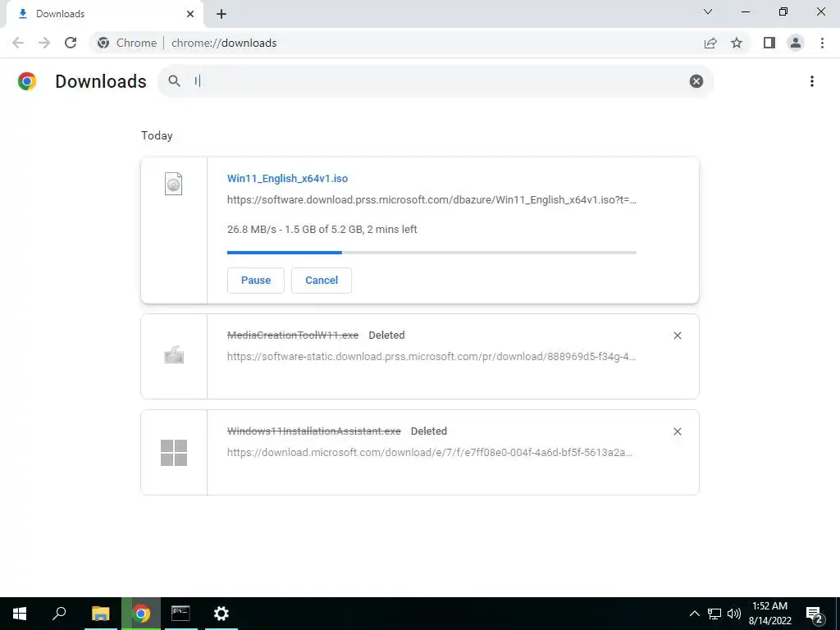Click the magnifier icon in downloads search
Viewport: 840px width, 630px height.
pos(174,81)
